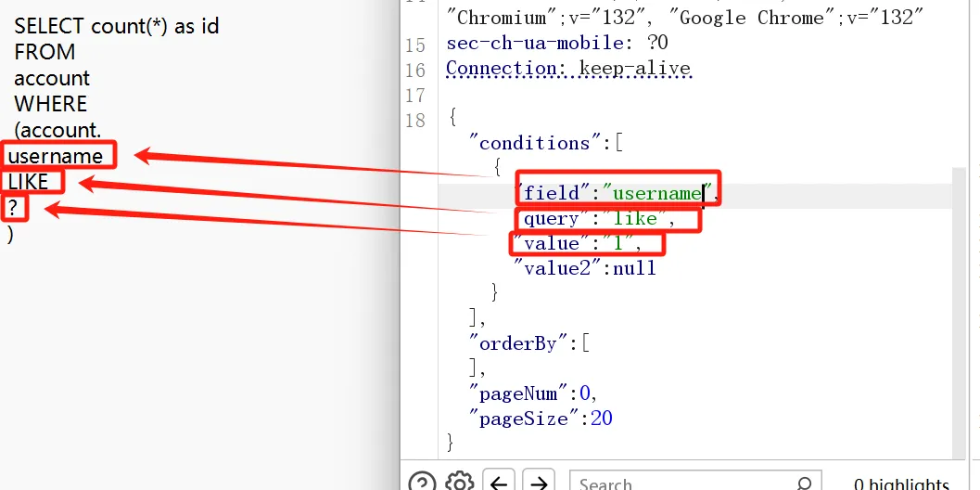Screen dimensions: 980x490
Task: Click the "LIKE" operator in SQL
Action: click(x=28, y=182)
